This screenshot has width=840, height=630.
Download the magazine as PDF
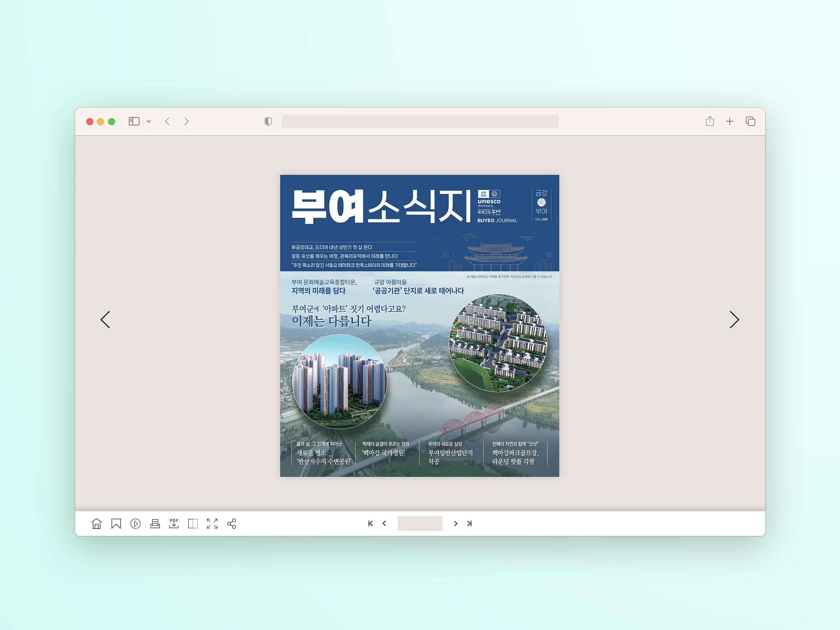click(x=174, y=523)
